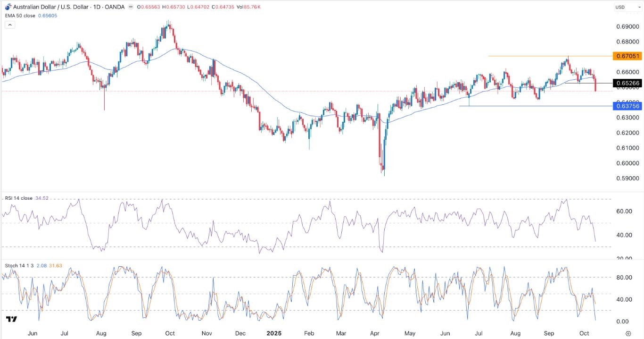Click the current price 0.65266 label
Screen dimensions: 644x339
[628, 83]
